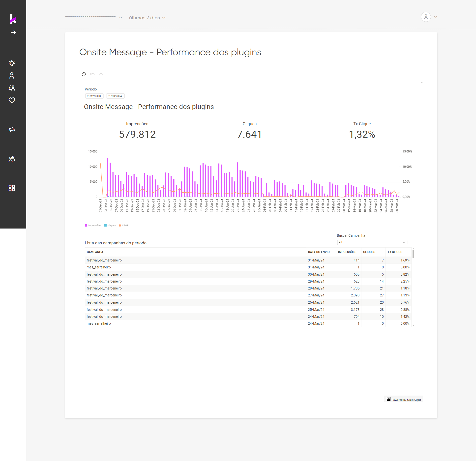This screenshot has height=461, width=476.
Task: Click the start date field 01/12/2023
Action: tap(94, 96)
